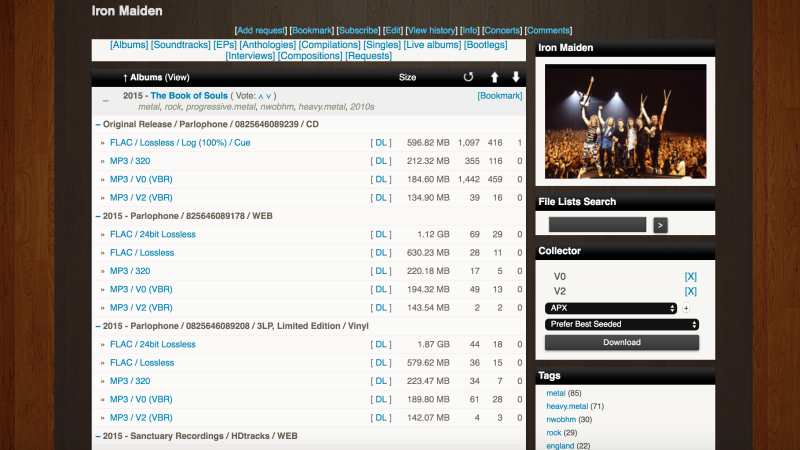The image size is (800, 450).
Task: Submit the File Lists Search arrow button
Action: tap(660, 225)
